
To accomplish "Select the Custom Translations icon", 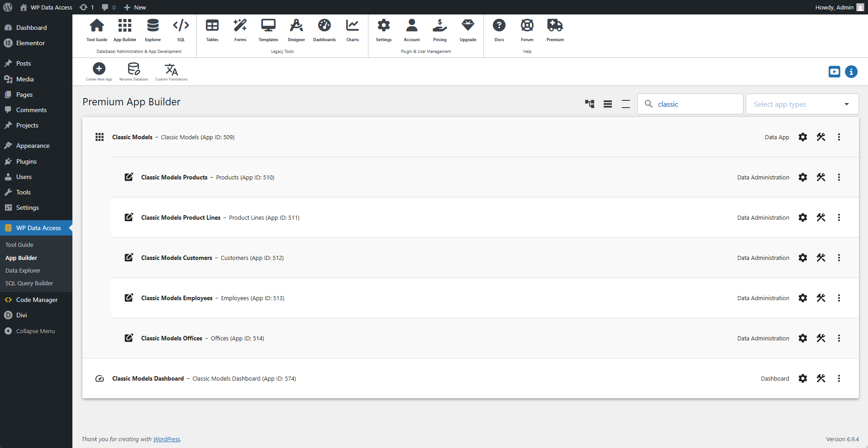I will pos(171,69).
